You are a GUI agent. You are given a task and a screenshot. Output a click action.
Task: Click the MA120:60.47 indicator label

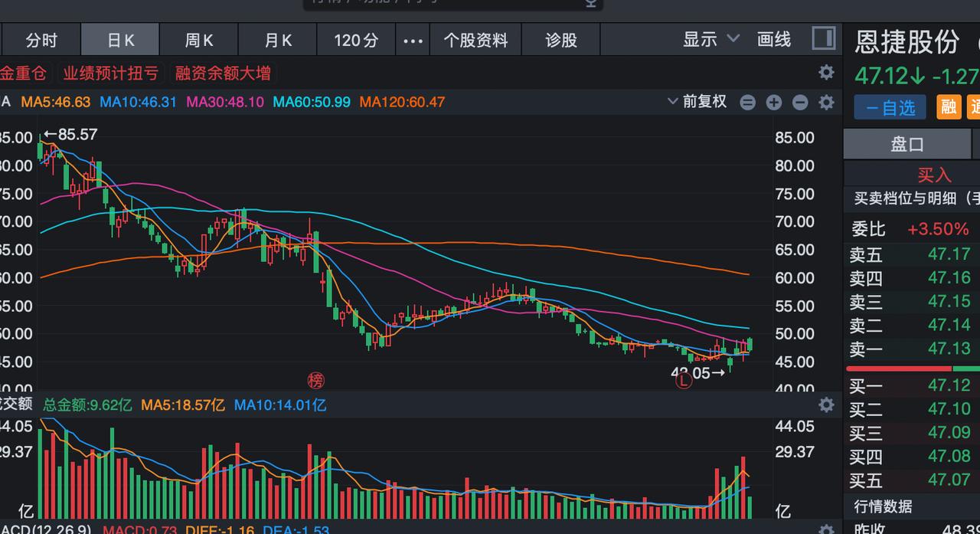(403, 102)
